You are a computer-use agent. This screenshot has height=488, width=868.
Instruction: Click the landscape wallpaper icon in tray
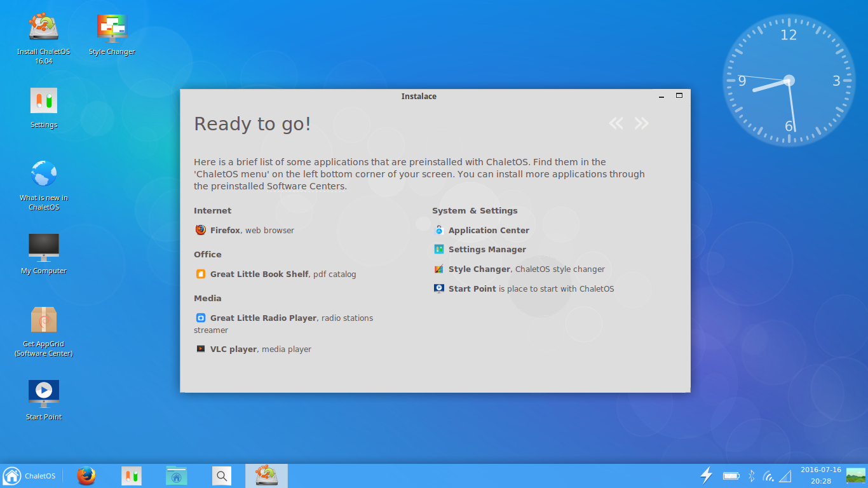click(855, 475)
